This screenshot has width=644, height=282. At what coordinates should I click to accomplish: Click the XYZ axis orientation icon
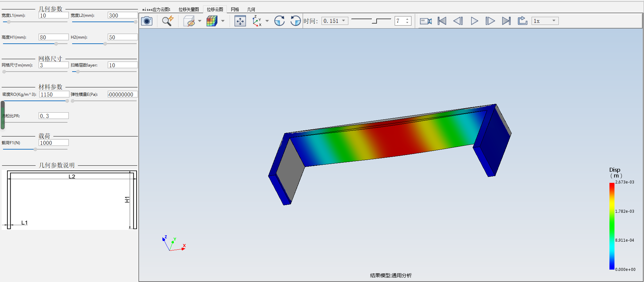point(257,21)
